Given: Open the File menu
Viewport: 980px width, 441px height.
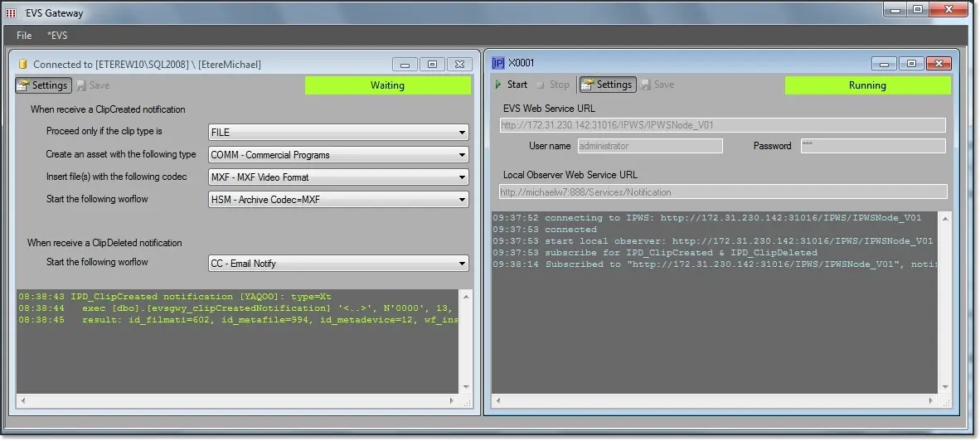Looking at the screenshot, I should 24,36.
